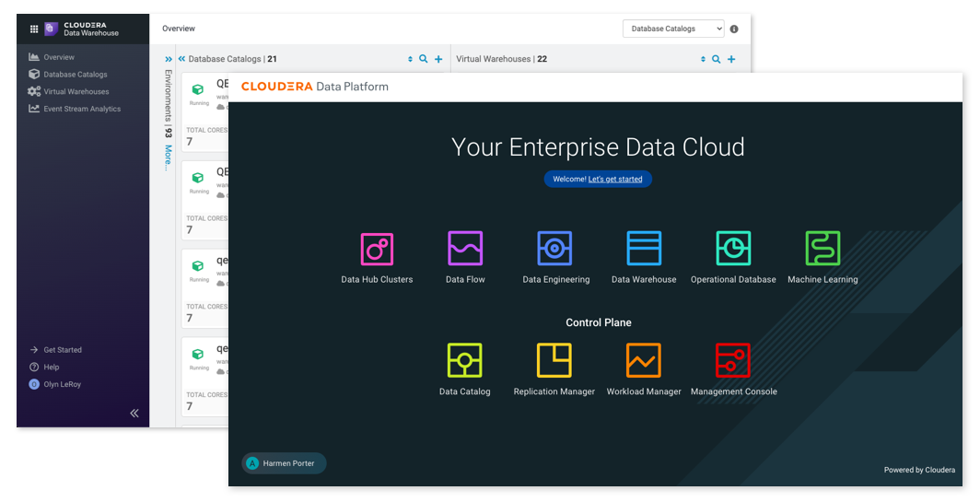
Task: Open Virtual Warehouses in the sidebar
Action: pos(69,91)
